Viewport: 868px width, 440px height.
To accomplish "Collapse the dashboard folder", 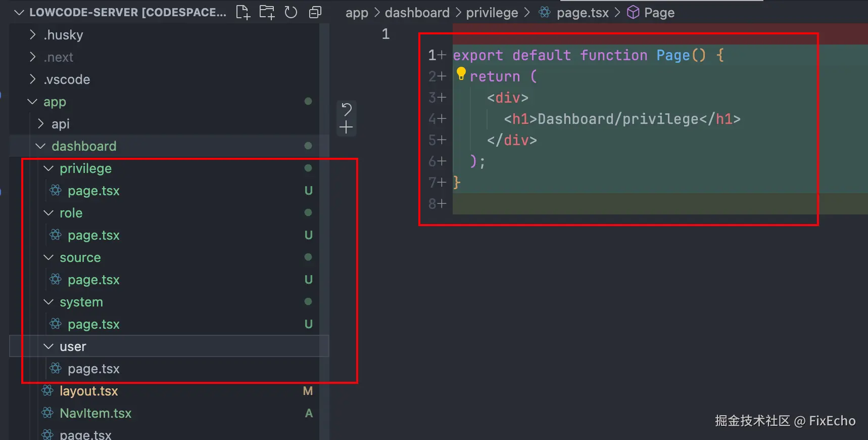I will [40, 146].
